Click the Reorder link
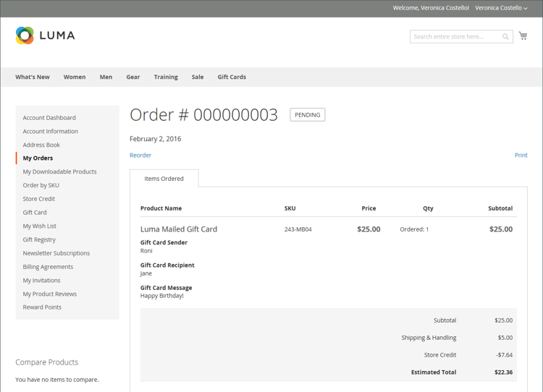This screenshot has height=392, width=543. [140, 155]
